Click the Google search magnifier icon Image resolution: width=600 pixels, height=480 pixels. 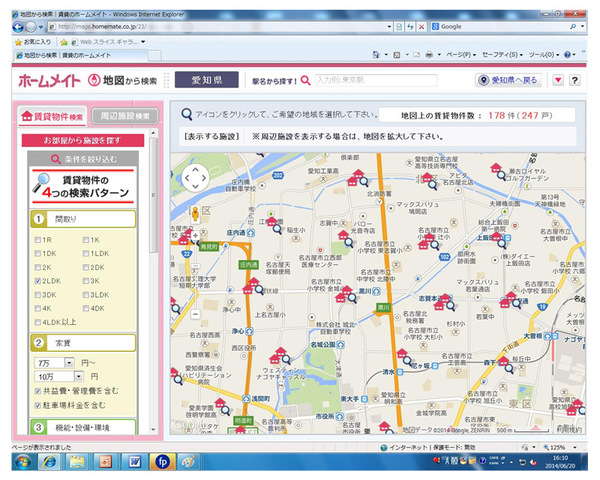[x=572, y=27]
